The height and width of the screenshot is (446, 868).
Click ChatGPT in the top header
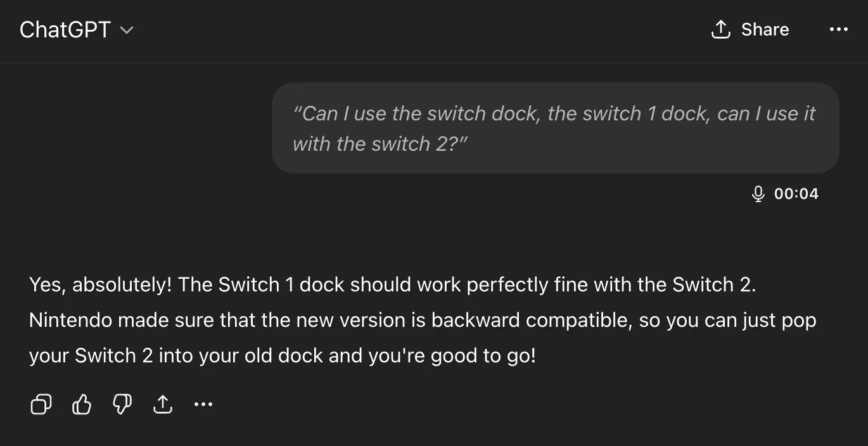tap(65, 29)
